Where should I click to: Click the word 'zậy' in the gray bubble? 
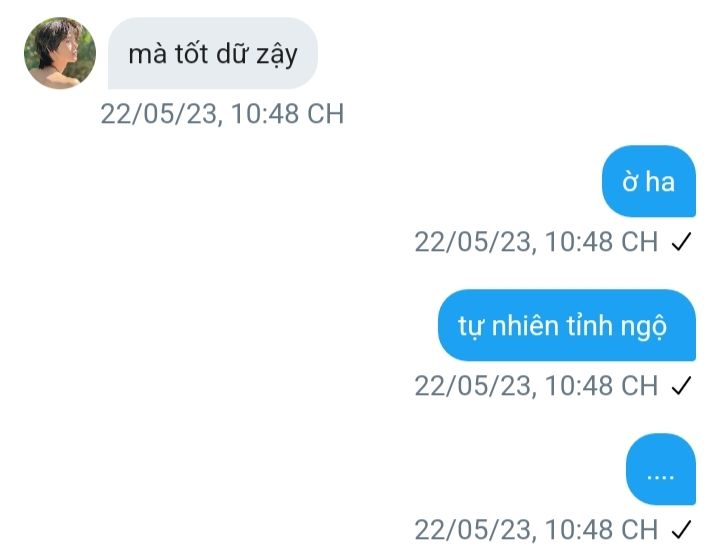tap(277, 56)
